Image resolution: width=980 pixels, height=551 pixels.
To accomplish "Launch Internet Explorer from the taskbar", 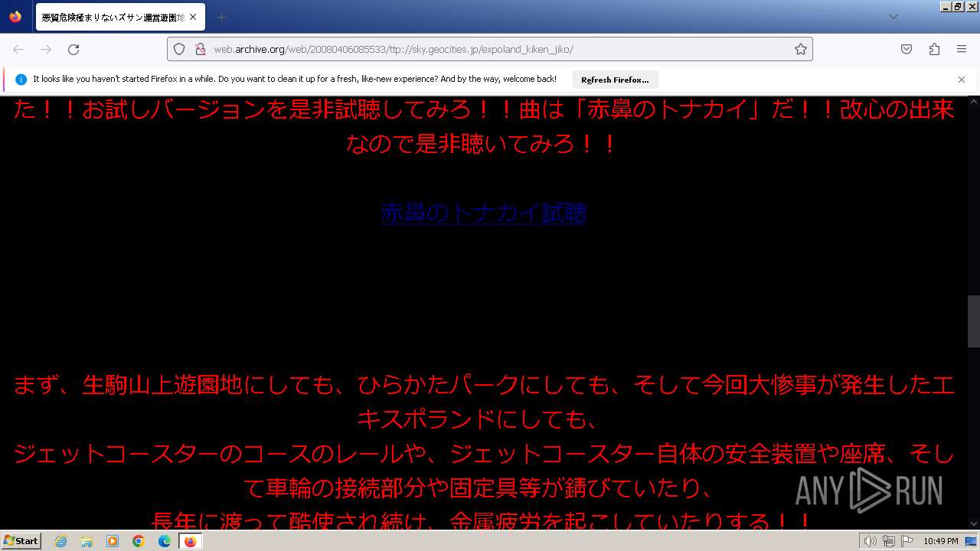I will pyautogui.click(x=60, y=541).
